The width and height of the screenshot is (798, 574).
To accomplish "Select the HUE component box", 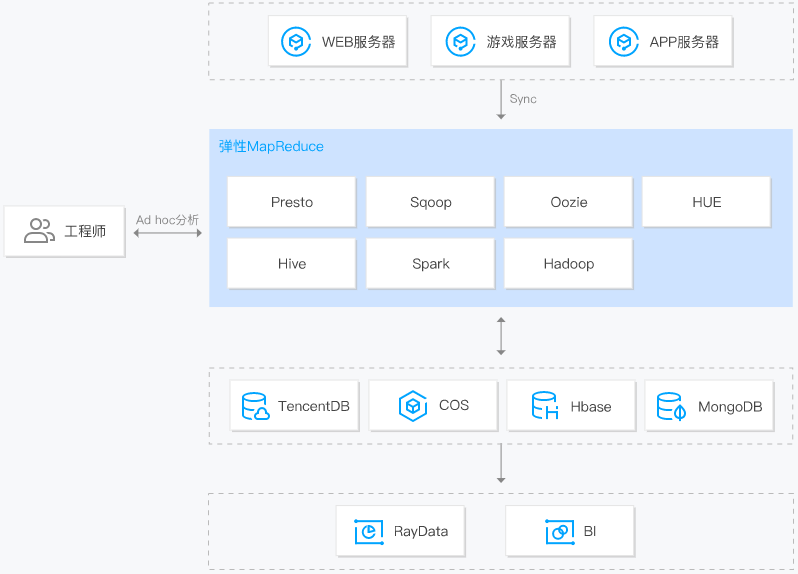I will [706, 202].
